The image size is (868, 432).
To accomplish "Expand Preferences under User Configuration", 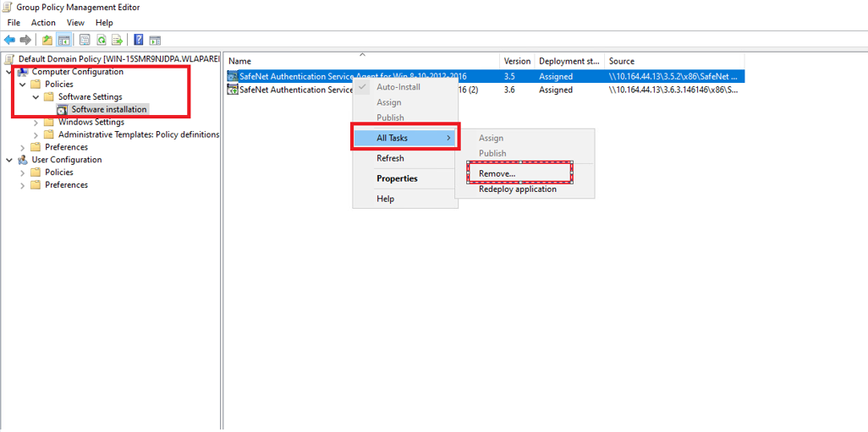I will (x=22, y=185).
